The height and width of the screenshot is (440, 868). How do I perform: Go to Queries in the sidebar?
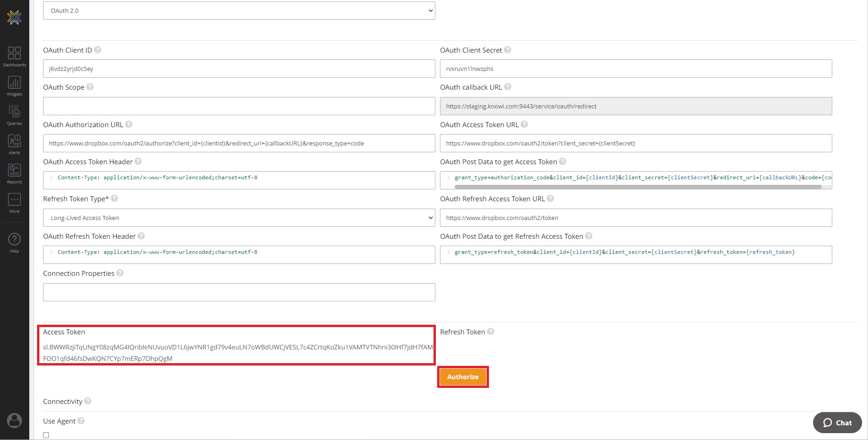pyautogui.click(x=14, y=114)
